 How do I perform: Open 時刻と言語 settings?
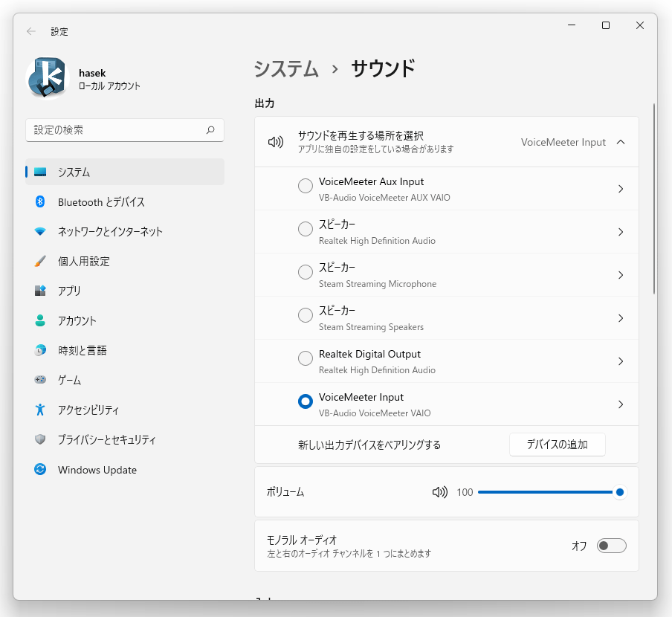[125, 350]
